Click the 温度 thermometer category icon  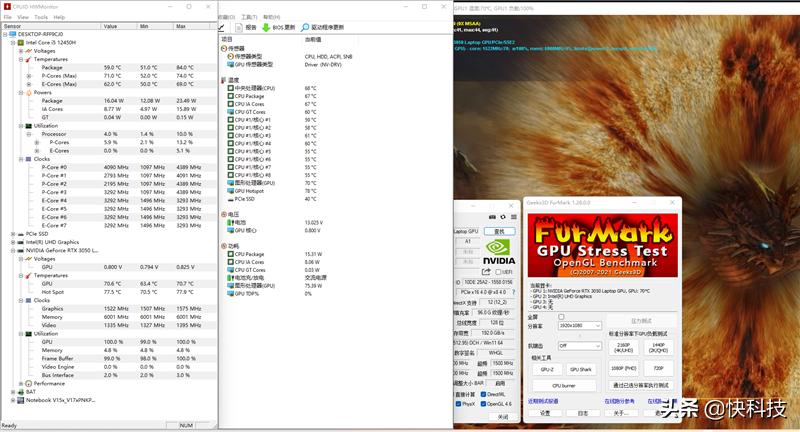pyautogui.click(x=224, y=80)
